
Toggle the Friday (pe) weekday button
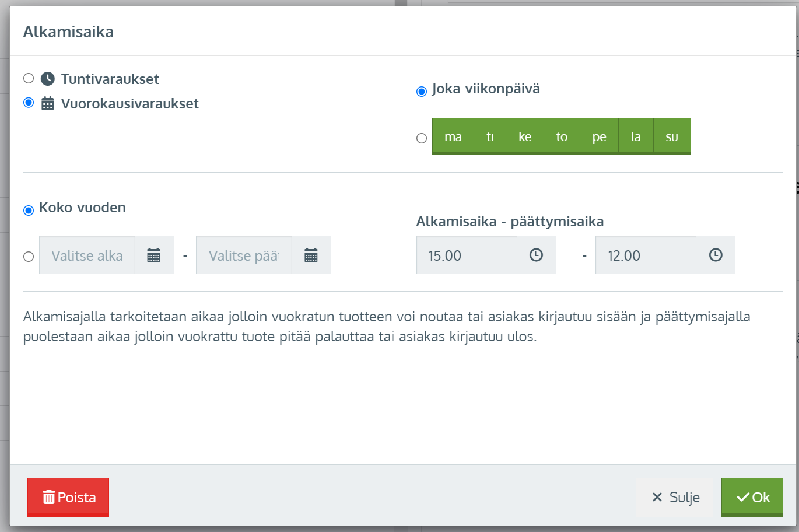click(x=599, y=136)
